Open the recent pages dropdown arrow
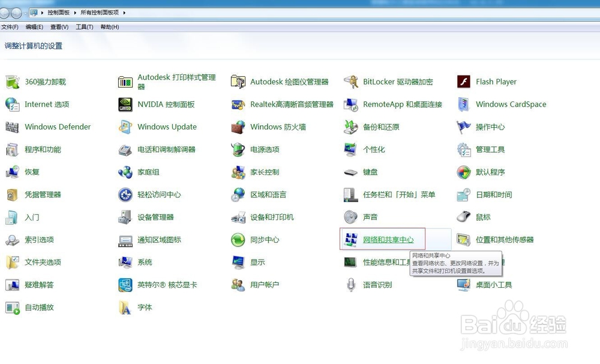Image resolution: width=600 pixels, height=364 pixels. 25,13
